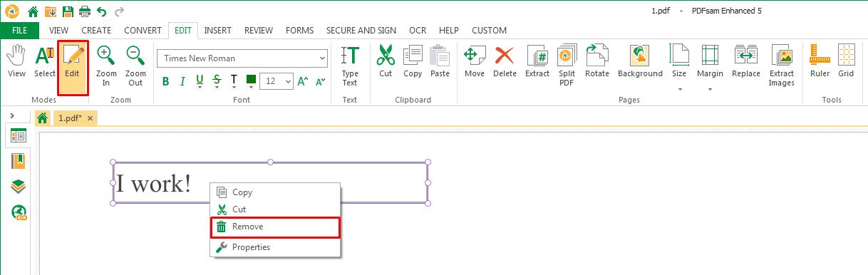
Task: Click the Delete pages red X
Action: (x=505, y=61)
